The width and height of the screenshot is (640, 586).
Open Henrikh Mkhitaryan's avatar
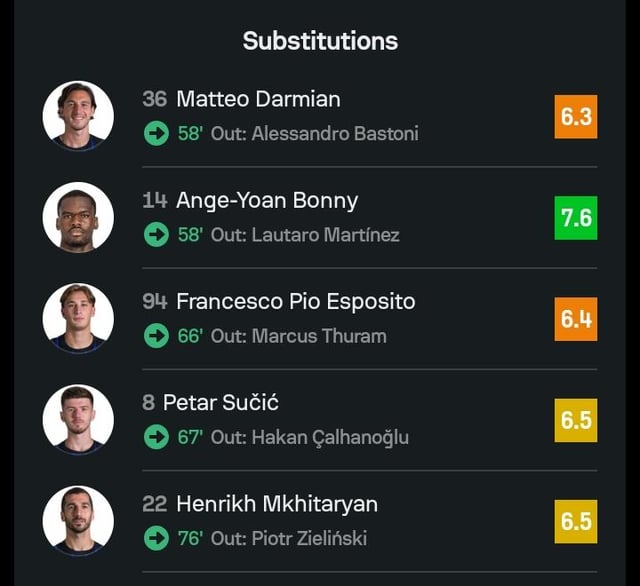pos(78,520)
